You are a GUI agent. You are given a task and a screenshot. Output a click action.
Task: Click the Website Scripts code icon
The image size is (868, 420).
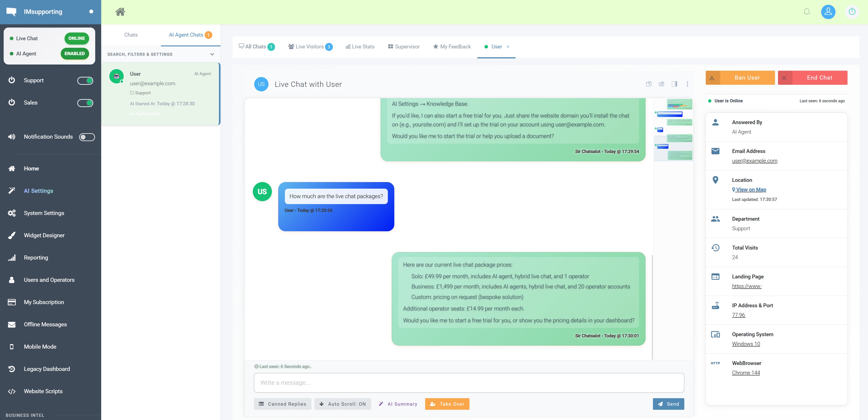[12, 391]
